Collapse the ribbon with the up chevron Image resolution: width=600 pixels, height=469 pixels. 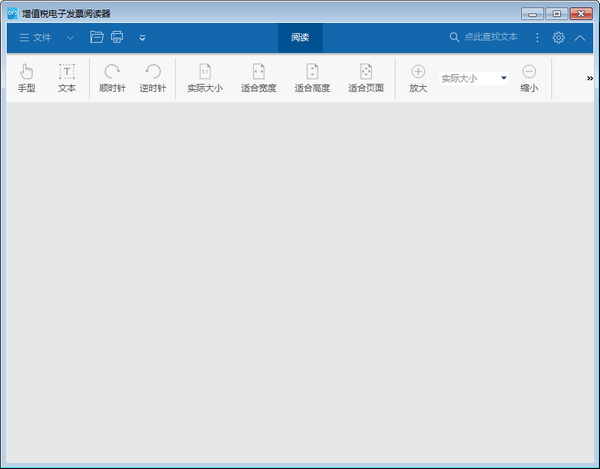[x=580, y=37]
